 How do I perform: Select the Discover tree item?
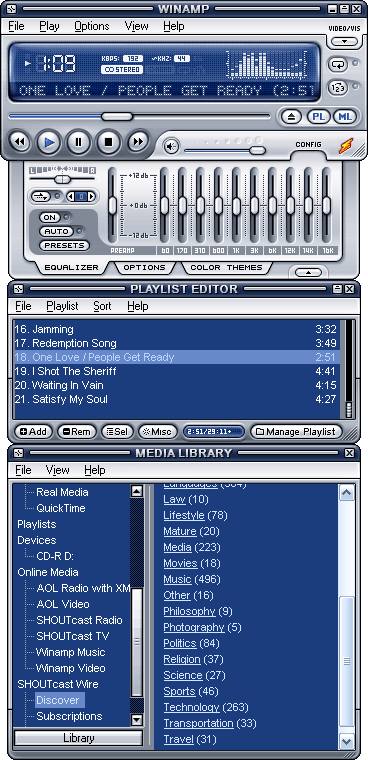59,700
